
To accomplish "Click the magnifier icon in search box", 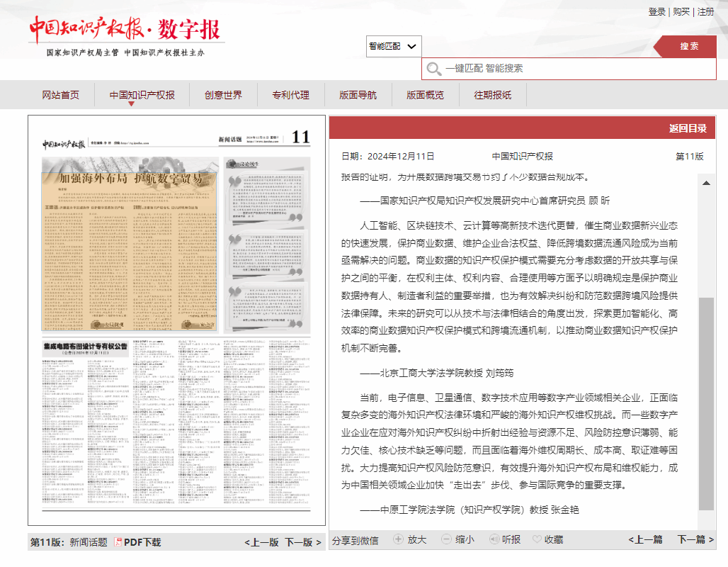I will pos(433,69).
